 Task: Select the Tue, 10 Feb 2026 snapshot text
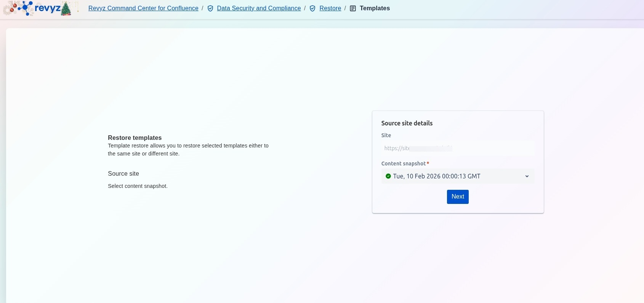click(x=436, y=176)
